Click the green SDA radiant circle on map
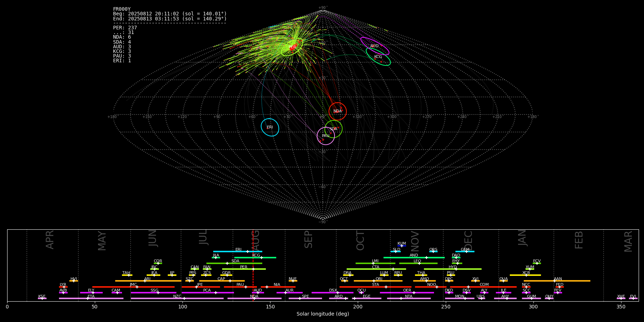Viewport: 644px width, 322px height. click(333, 129)
